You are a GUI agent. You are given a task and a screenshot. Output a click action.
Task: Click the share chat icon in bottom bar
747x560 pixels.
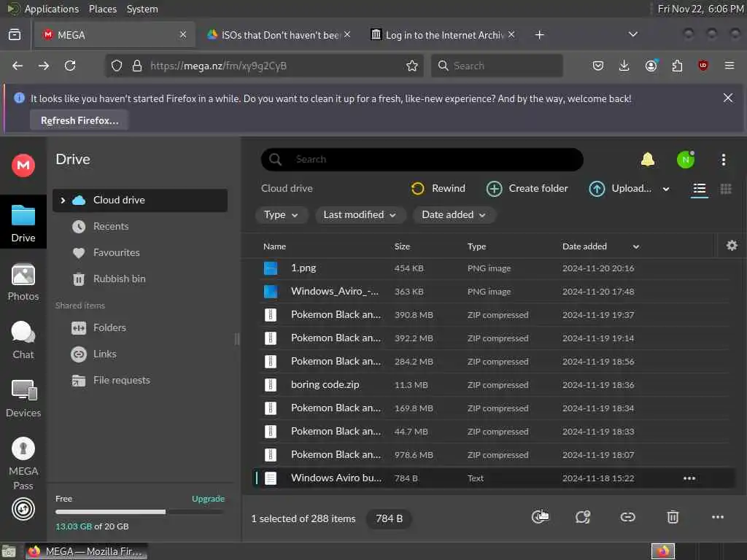tap(583, 517)
